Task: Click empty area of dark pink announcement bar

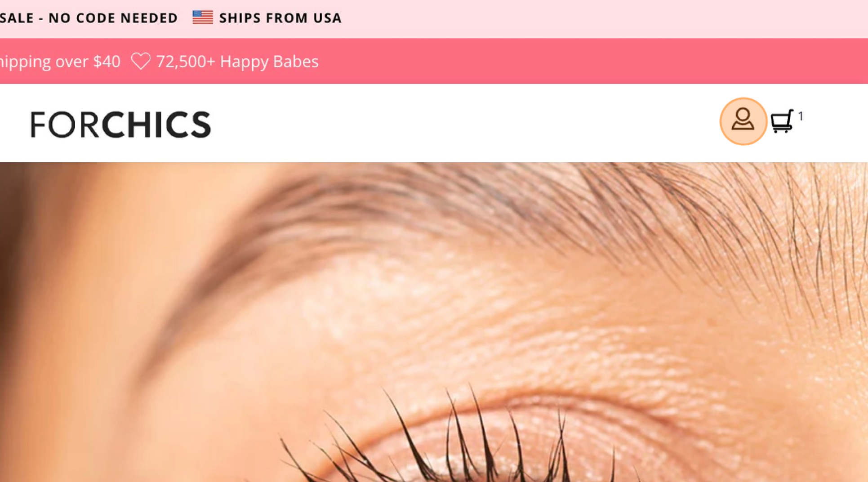Action: [584, 61]
